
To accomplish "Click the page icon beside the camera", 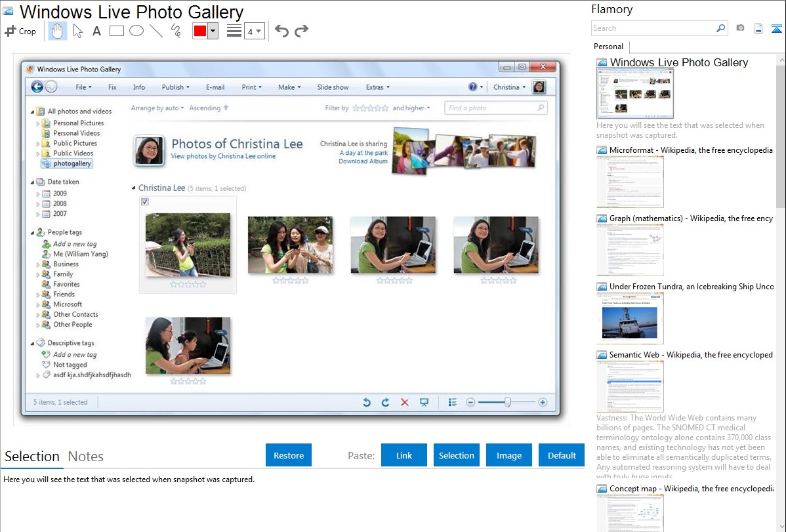I will (x=758, y=28).
